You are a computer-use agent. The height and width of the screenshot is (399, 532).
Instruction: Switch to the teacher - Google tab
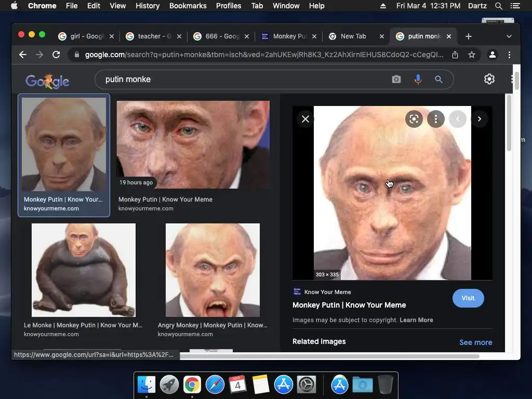tap(154, 36)
